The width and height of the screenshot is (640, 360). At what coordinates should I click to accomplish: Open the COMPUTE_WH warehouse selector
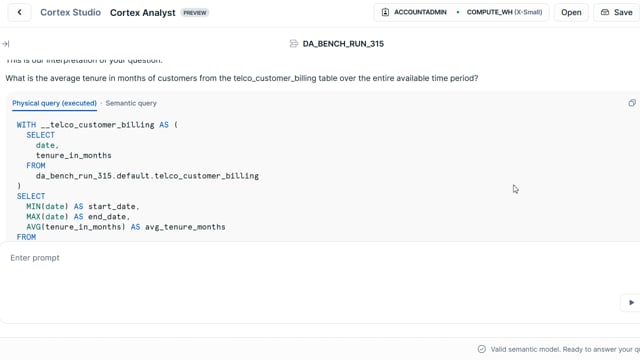tap(504, 12)
